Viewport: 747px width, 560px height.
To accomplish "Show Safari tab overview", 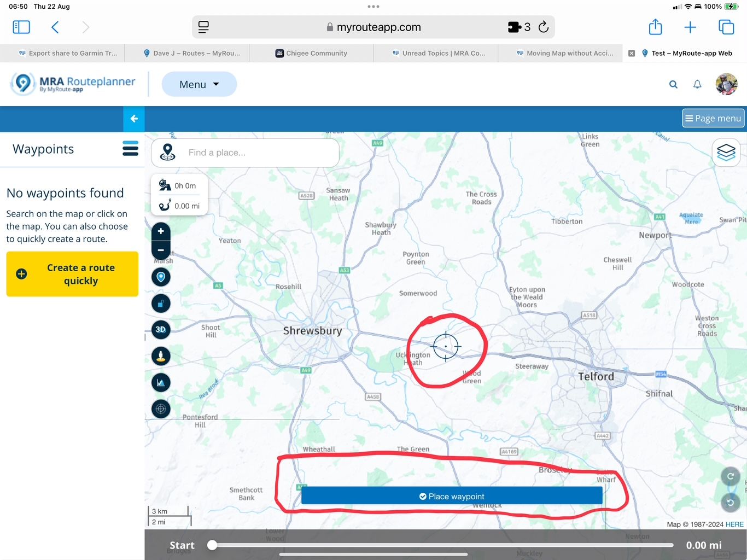I will click(726, 27).
